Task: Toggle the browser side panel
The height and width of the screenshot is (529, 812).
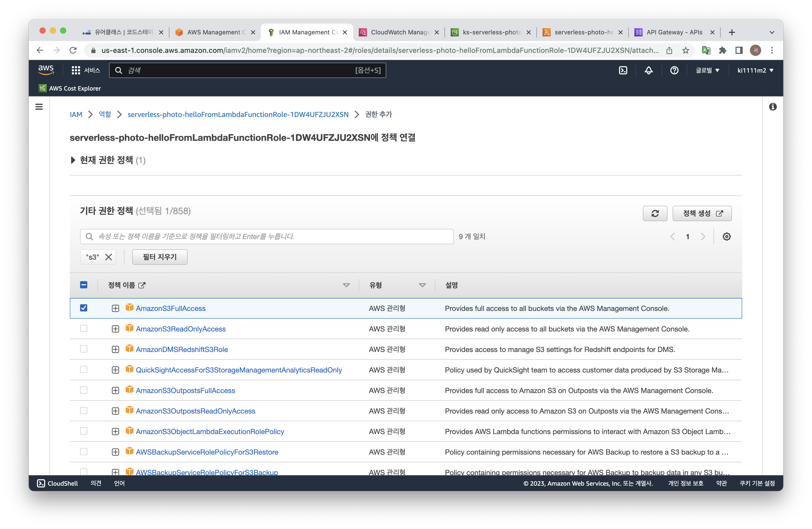Action: (739, 51)
